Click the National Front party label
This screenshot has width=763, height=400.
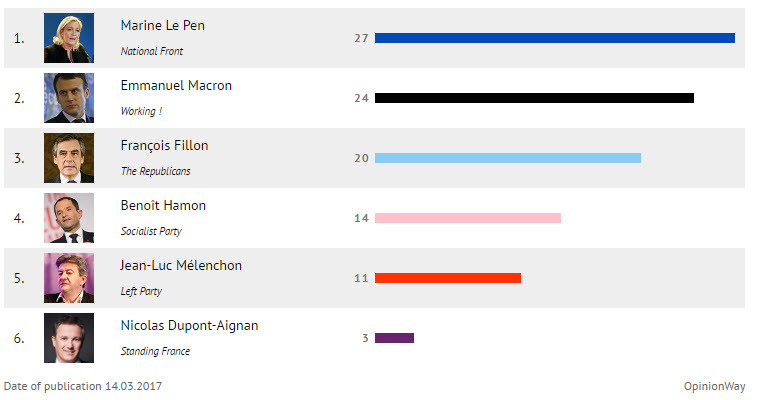[152, 51]
